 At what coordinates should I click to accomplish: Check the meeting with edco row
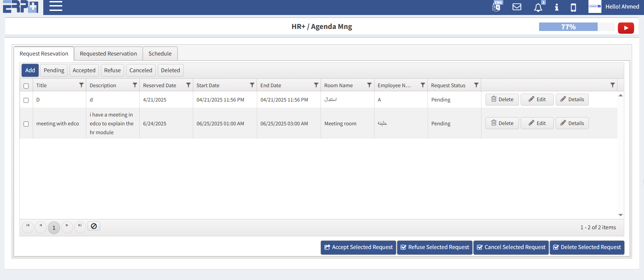[x=26, y=124]
